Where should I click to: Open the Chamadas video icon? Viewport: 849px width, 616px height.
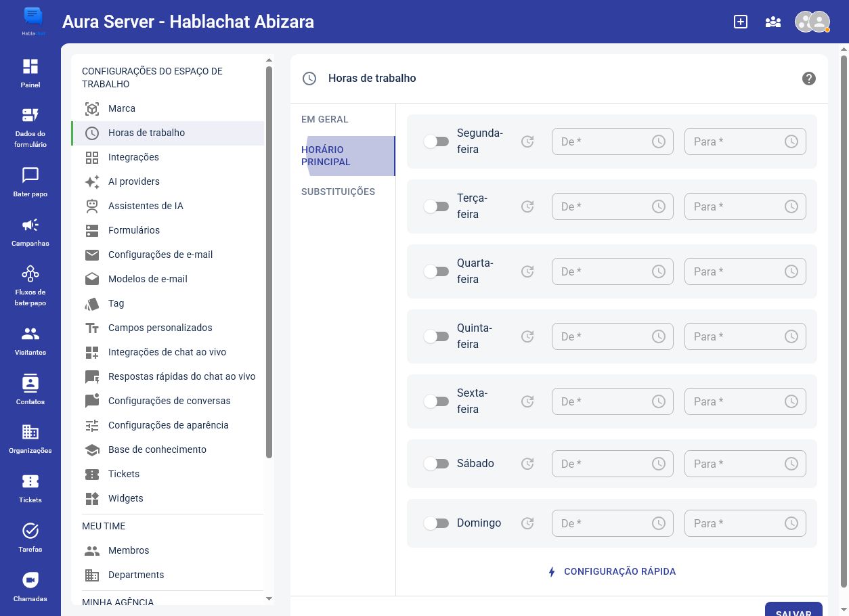30,580
